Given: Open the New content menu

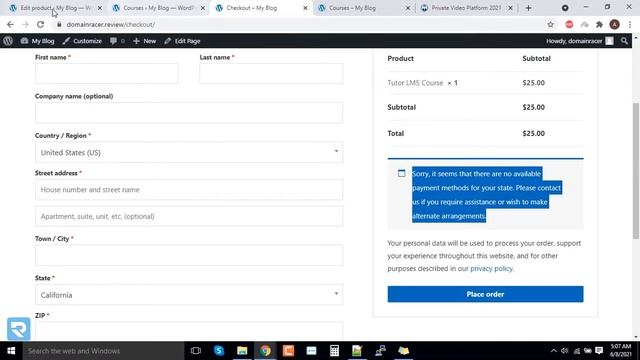Looking at the screenshot, I should [x=144, y=41].
